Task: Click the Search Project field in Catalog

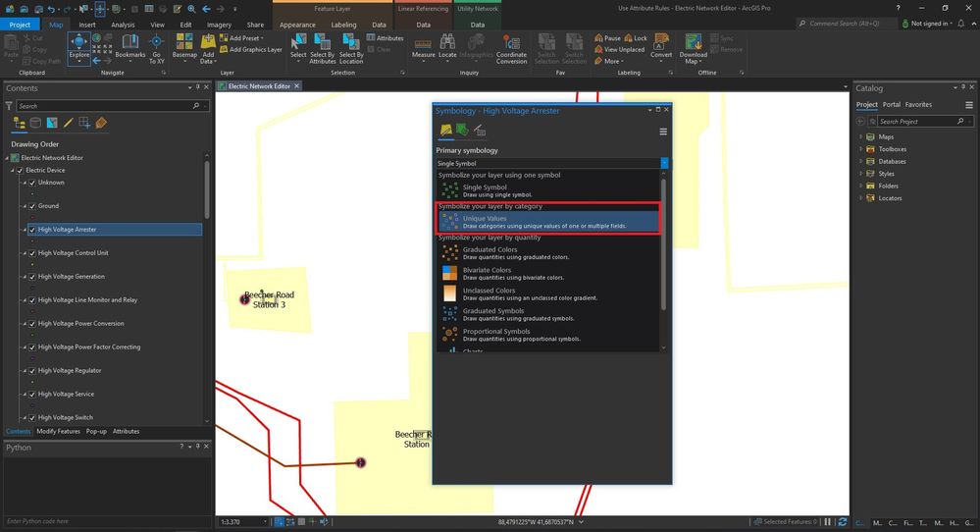Action: 917,122
